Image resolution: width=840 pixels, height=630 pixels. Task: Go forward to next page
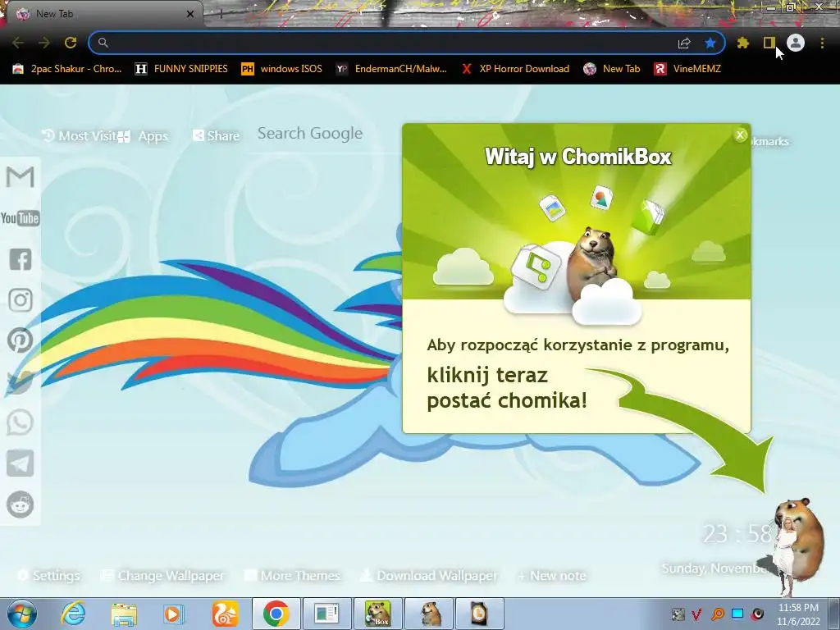pos(44,43)
